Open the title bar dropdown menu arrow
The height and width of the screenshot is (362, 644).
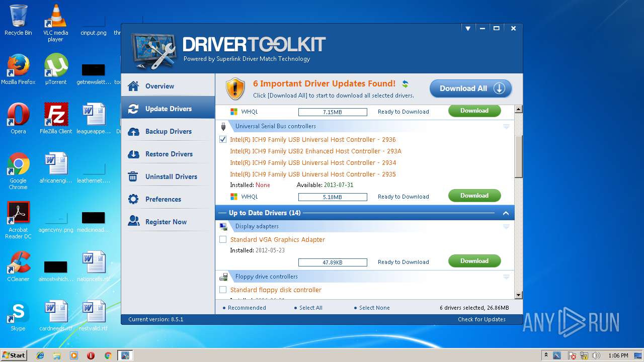click(468, 29)
